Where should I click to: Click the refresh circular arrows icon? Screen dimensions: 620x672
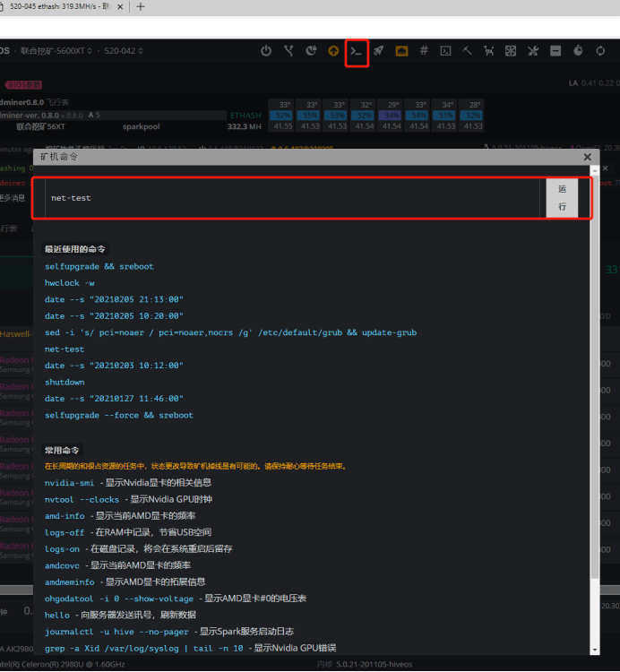click(600, 51)
